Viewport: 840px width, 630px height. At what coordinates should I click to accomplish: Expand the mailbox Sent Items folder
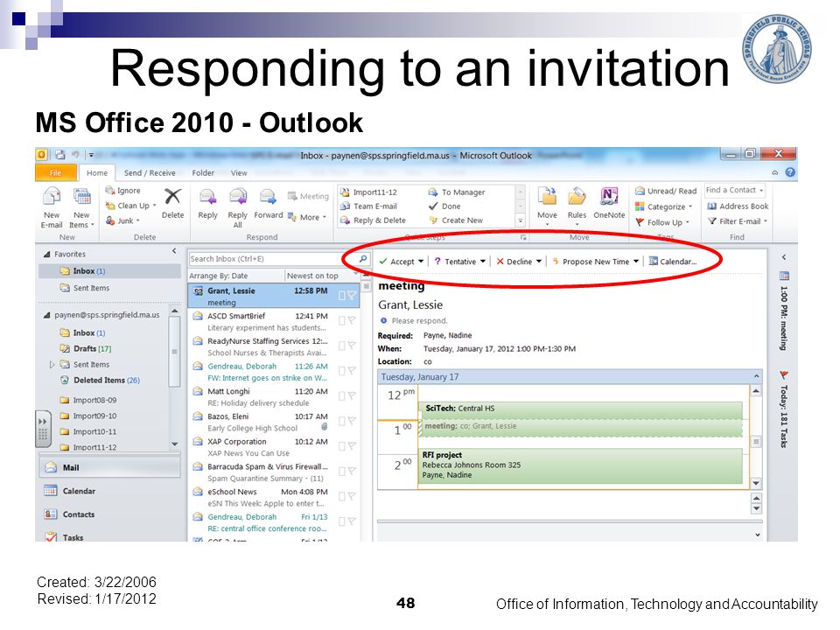tap(52, 364)
